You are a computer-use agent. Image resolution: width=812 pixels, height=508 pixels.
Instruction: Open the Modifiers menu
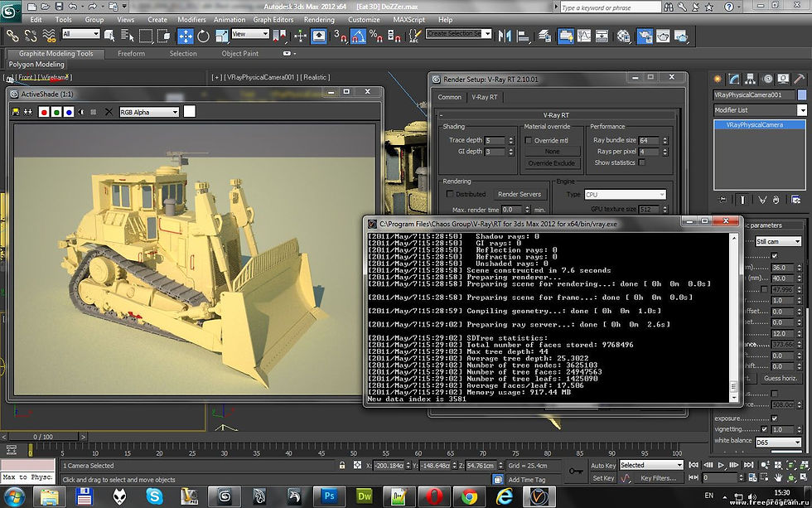point(191,20)
